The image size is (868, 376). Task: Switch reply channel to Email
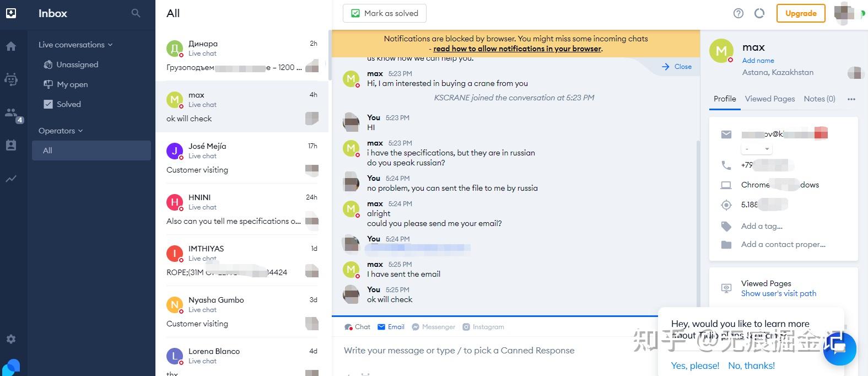point(391,327)
